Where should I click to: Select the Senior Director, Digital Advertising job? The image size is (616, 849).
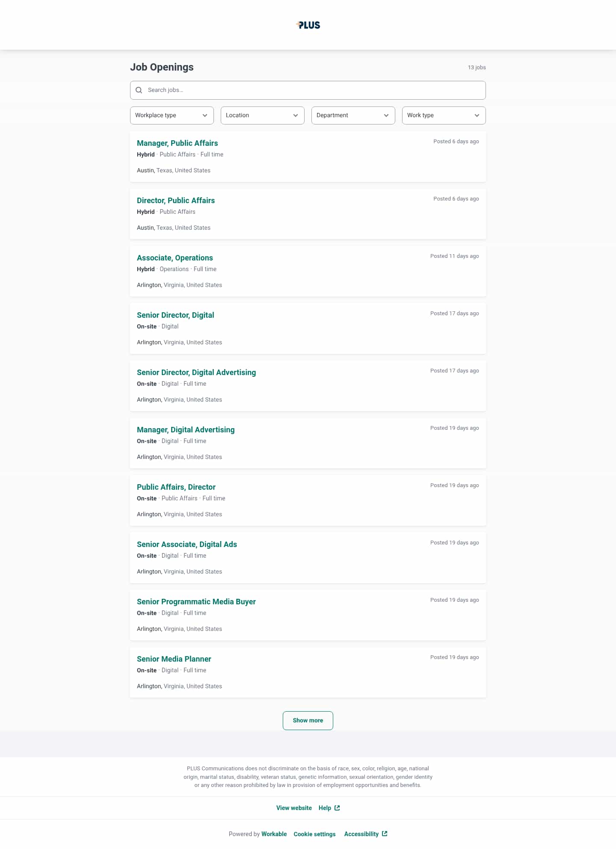(196, 373)
